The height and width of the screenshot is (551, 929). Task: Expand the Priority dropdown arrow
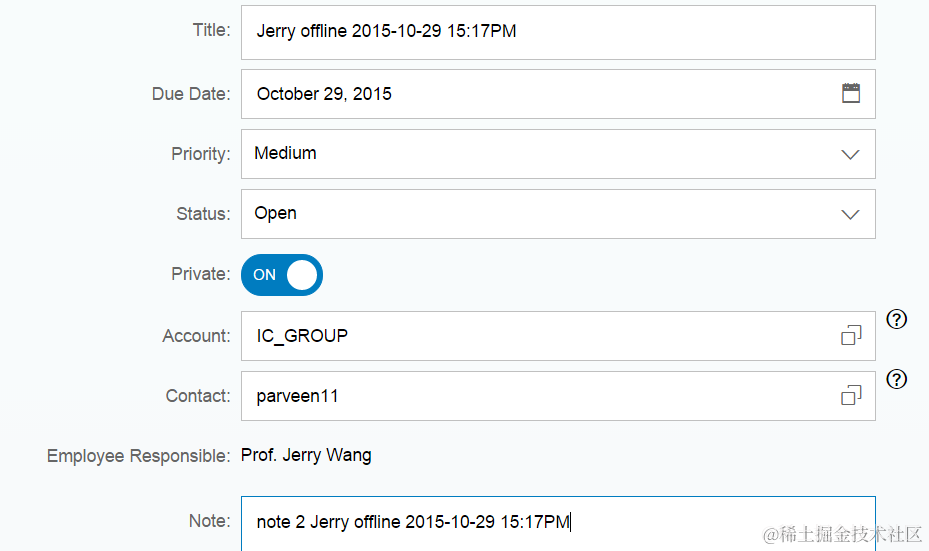point(850,154)
